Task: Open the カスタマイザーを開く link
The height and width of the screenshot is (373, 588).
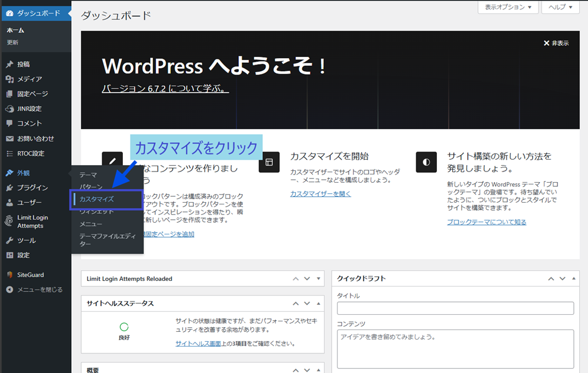Action: tap(320, 193)
